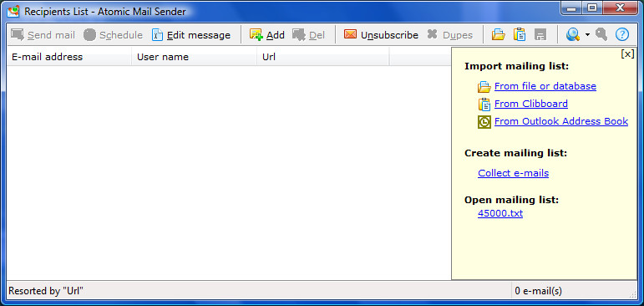Click the From file or database link
Image resolution: width=644 pixels, height=306 pixels.
tap(545, 86)
